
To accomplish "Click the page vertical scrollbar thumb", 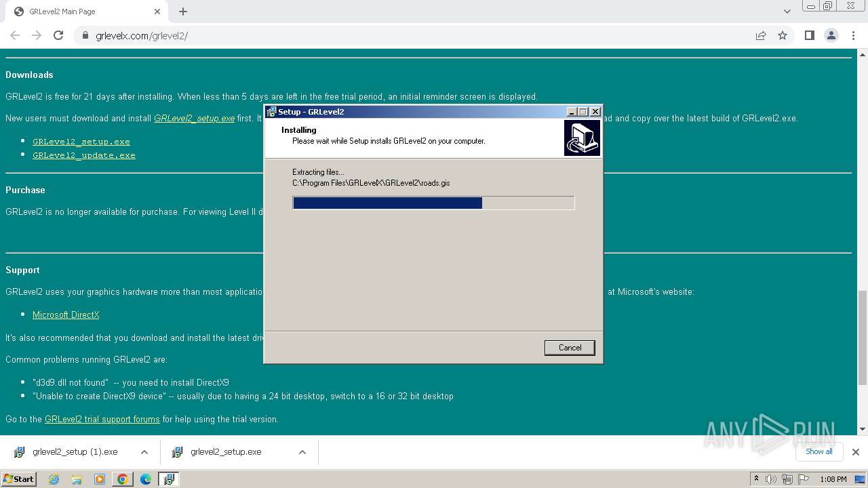I will coord(863,338).
